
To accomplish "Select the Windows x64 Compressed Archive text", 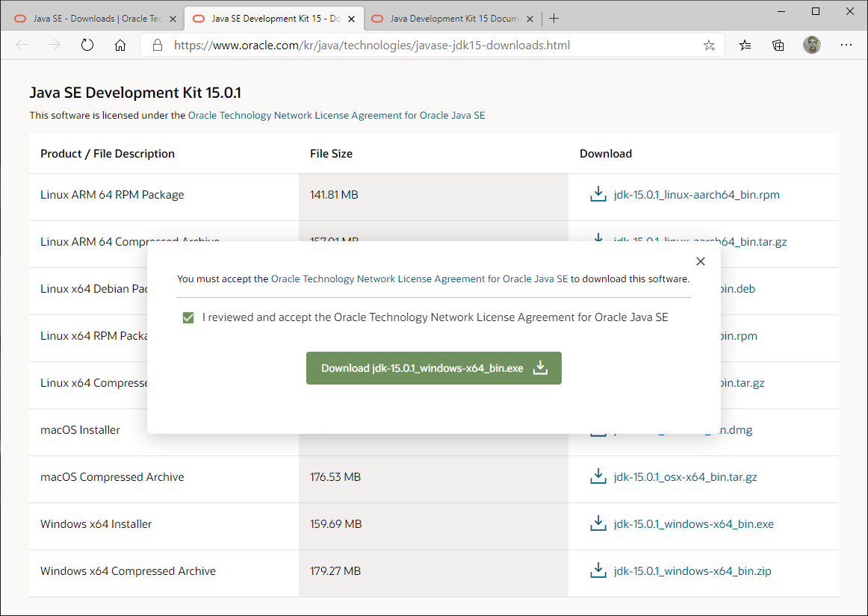I will point(128,570).
